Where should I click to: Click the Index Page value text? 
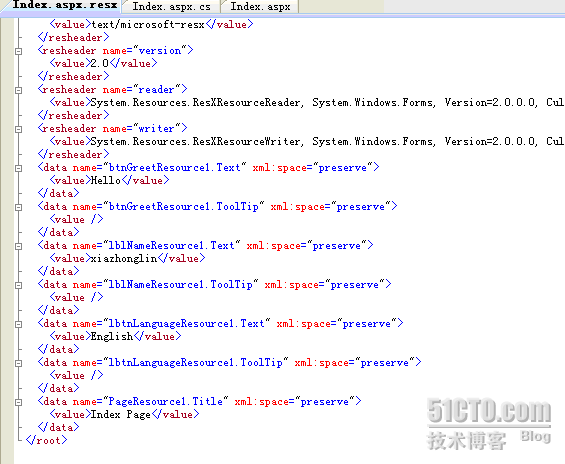pyautogui.click(x=120, y=414)
